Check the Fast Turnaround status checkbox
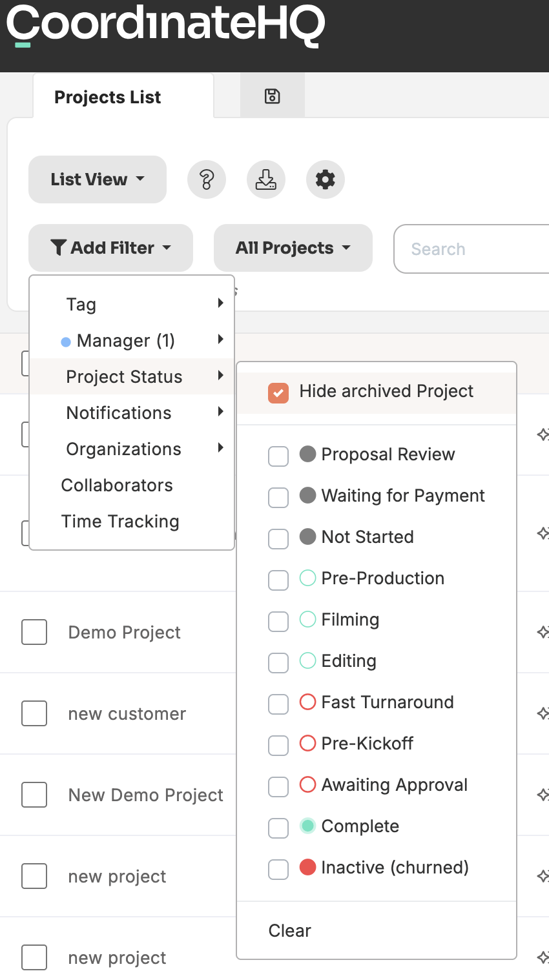This screenshot has height=980, width=549. point(278,704)
